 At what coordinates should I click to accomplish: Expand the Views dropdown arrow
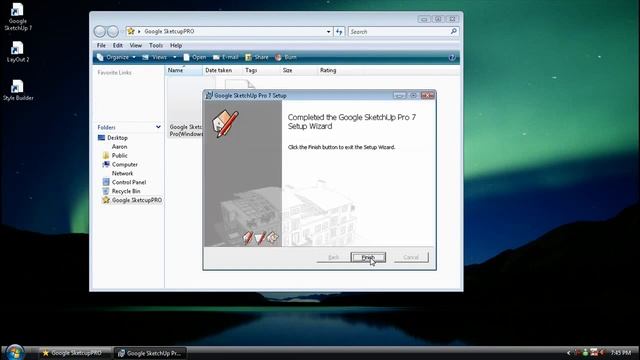point(175,57)
